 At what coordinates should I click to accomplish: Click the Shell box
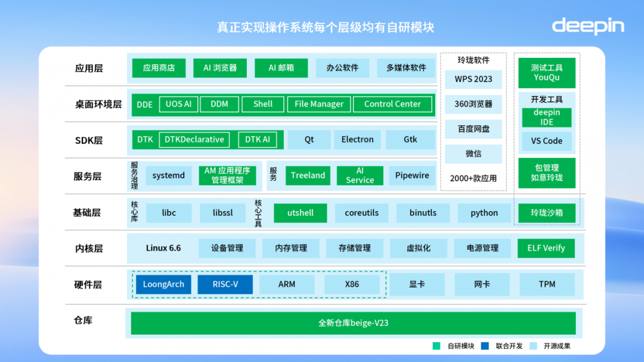tap(262, 104)
